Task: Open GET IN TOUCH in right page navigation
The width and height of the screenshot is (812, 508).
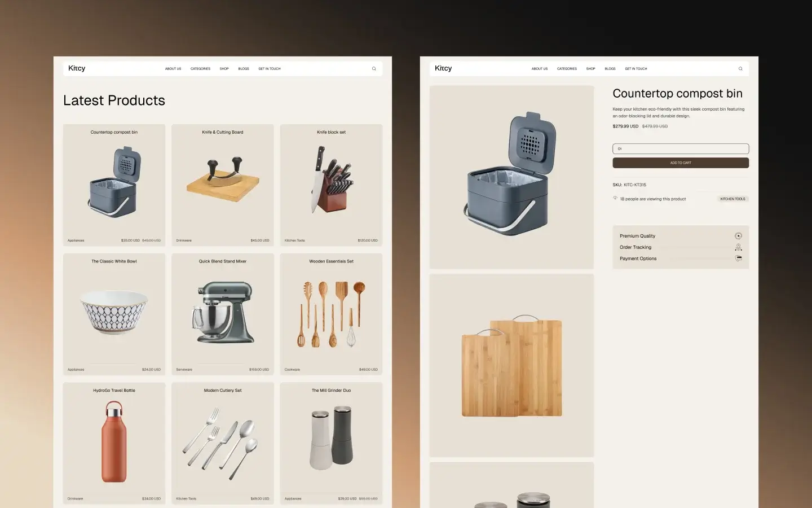Action: 636,69
